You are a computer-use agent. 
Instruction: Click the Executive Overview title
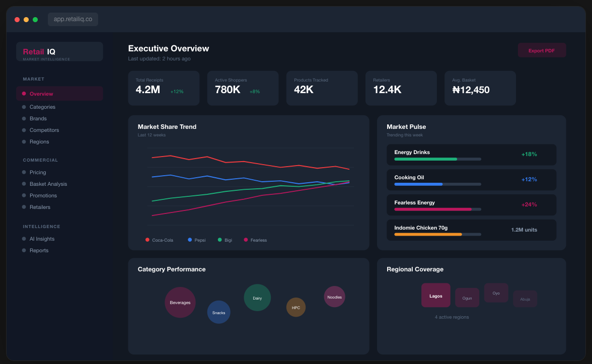[x=168, y=48]
